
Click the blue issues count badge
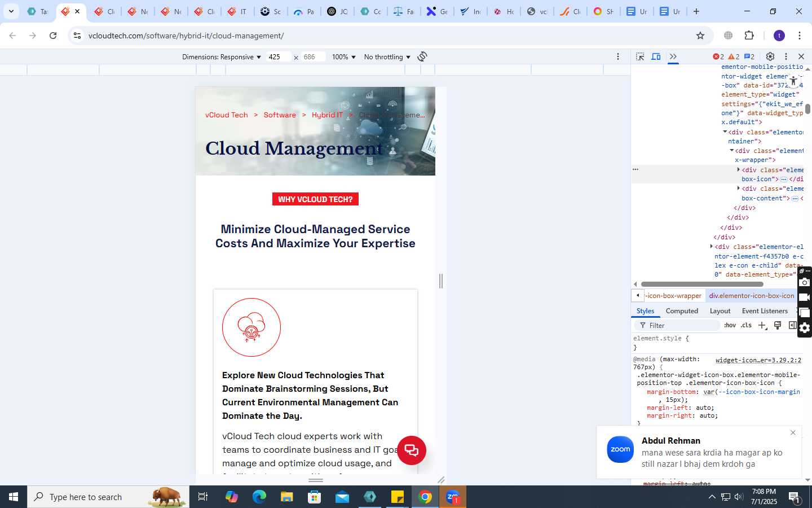point(749,56)
